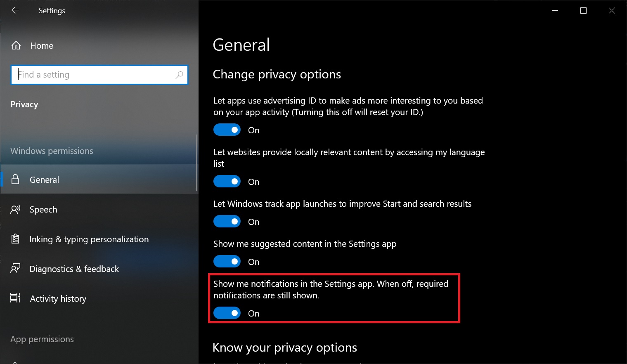Minimize the Settings window
This screenshot has height=364, width=627.
pos(555,10)
